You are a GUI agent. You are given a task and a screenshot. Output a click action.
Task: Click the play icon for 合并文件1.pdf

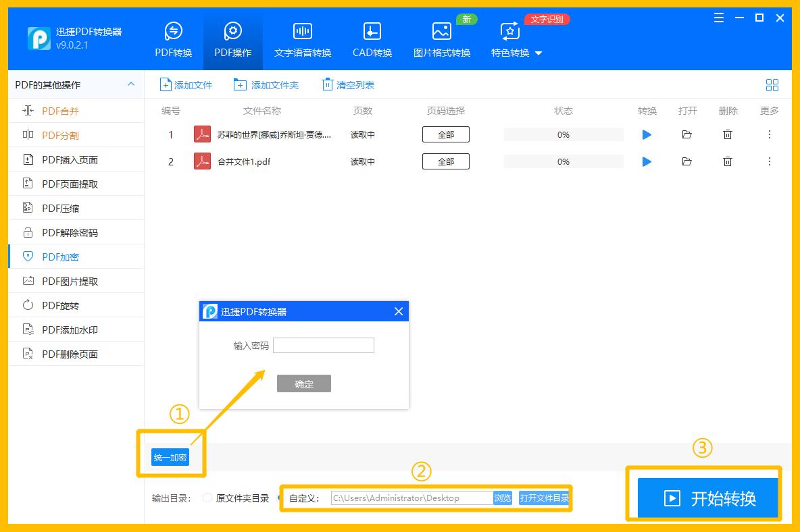pyautogui.click(x=647, y=162)
